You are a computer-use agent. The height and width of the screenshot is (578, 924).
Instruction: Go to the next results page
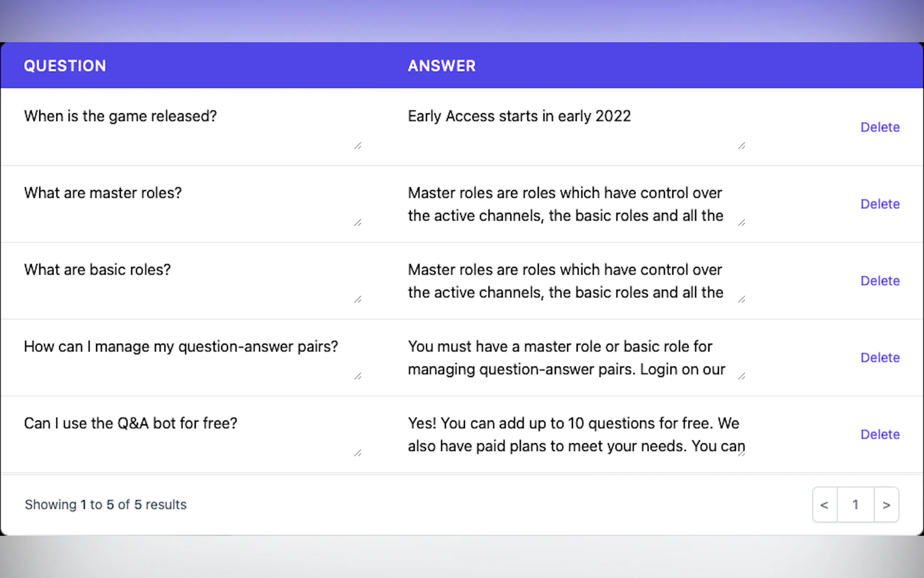886,504
